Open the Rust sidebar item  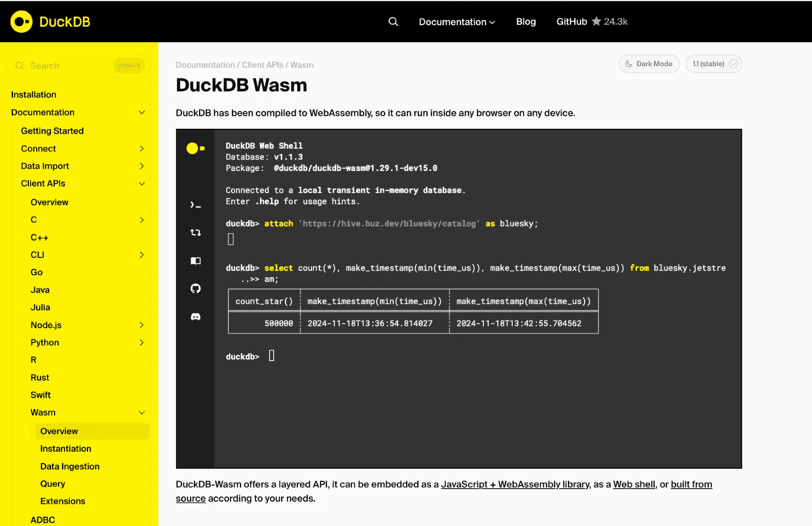40,378
